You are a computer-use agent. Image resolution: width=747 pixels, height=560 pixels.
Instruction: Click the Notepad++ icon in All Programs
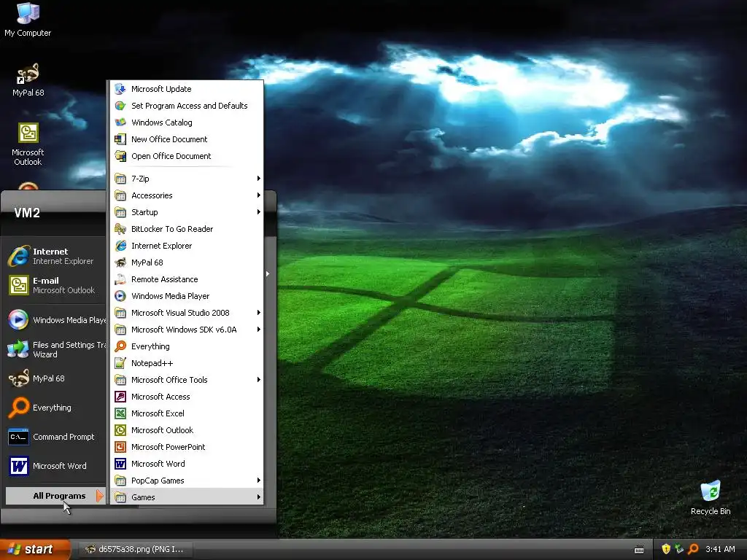tap(120, 363)
